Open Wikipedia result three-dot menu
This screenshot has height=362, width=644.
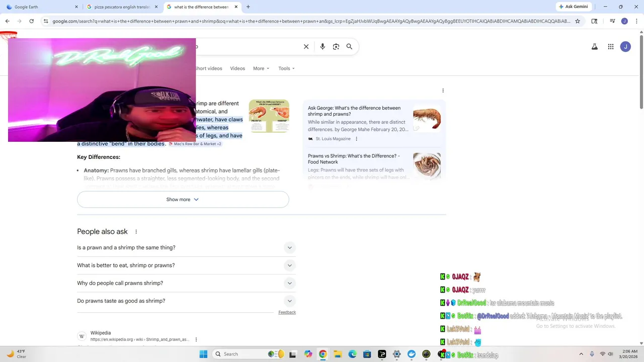coord(196,339)
